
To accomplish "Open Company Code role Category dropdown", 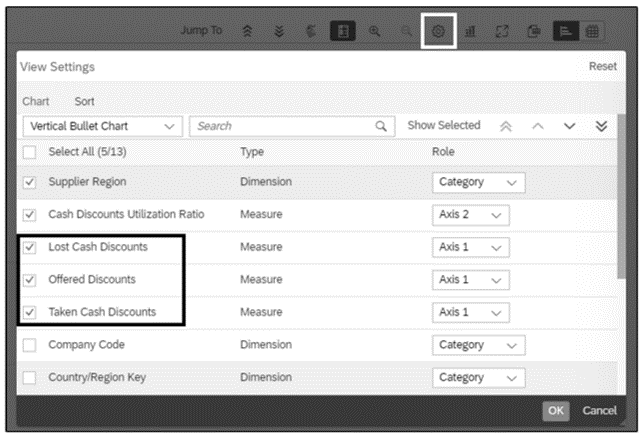I will tap(478, 345).
